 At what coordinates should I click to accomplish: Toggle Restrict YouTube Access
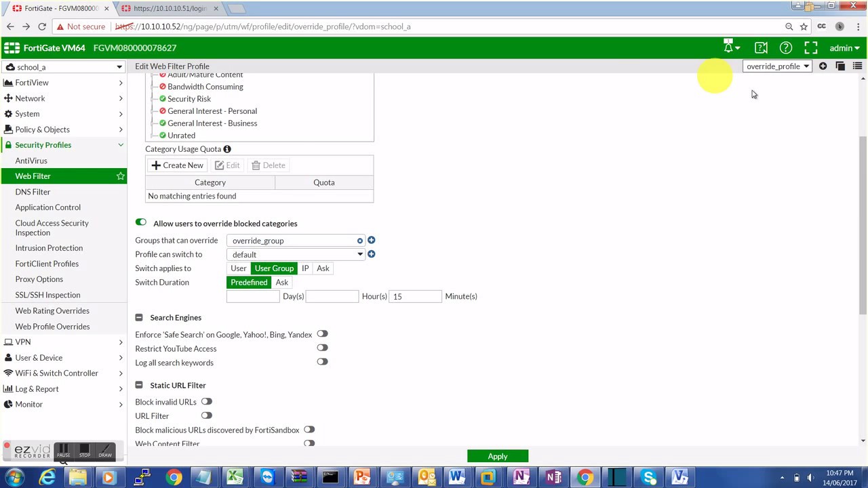[322, 348]
